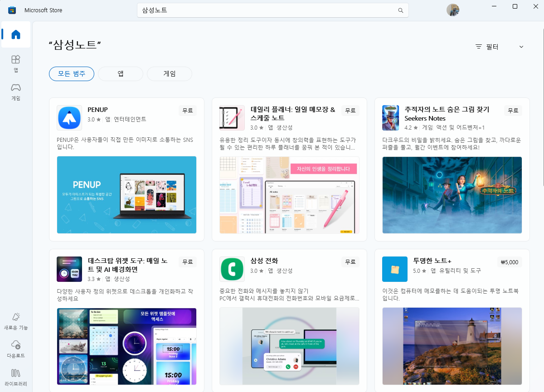Screen dimensions: 544x392
Task: Click the 데스크탑 위젯 도구 app icon
Action: point(69,269)
